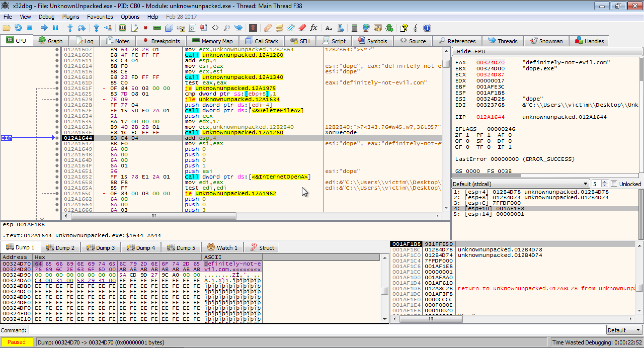The height and width of the screenshot is (348, 644).
Task: Increase the argument count spinner
Action: tap(605, 182)
